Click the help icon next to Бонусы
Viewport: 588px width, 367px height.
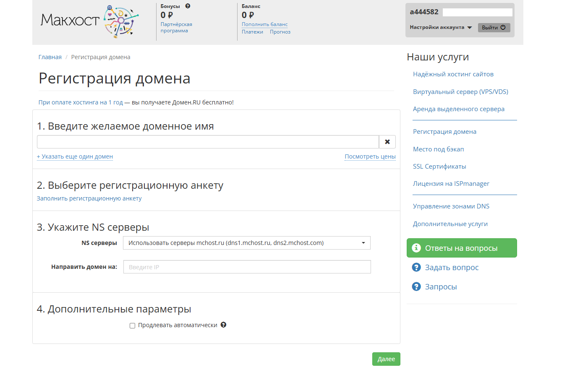188,6
